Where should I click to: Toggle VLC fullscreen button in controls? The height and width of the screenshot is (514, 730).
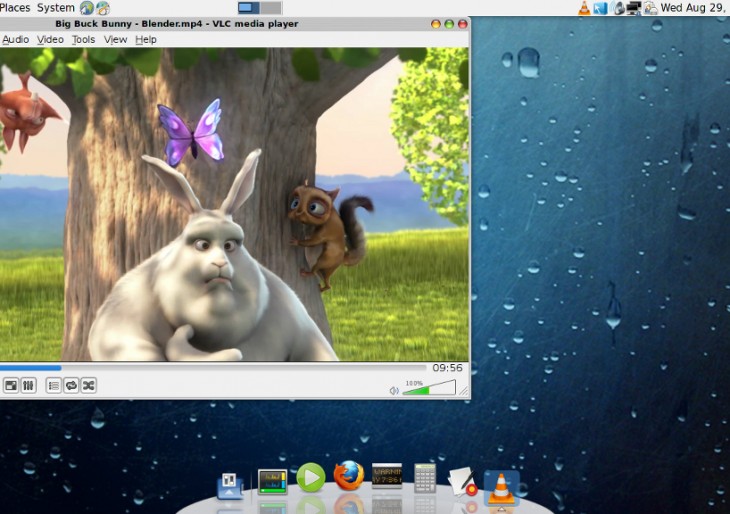11,385
